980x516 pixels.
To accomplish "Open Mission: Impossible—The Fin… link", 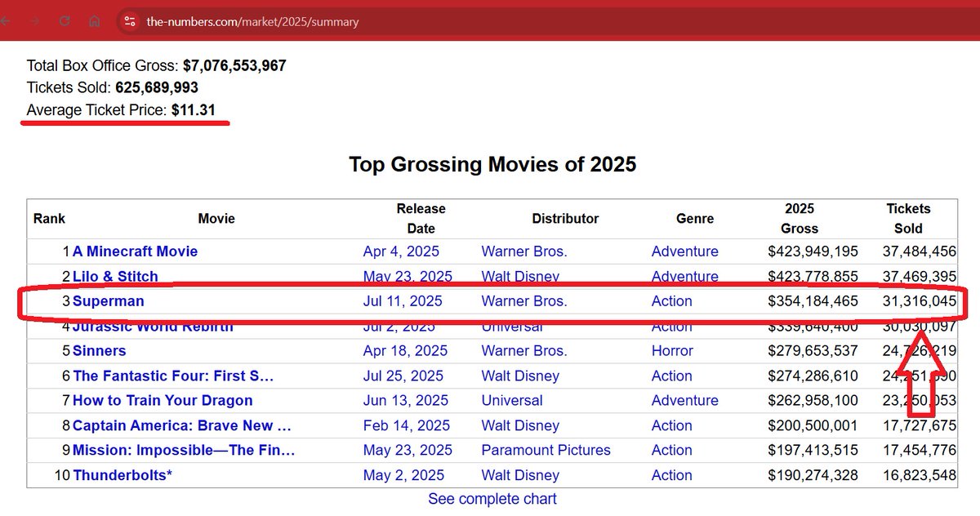I will [x=184, y=451].
